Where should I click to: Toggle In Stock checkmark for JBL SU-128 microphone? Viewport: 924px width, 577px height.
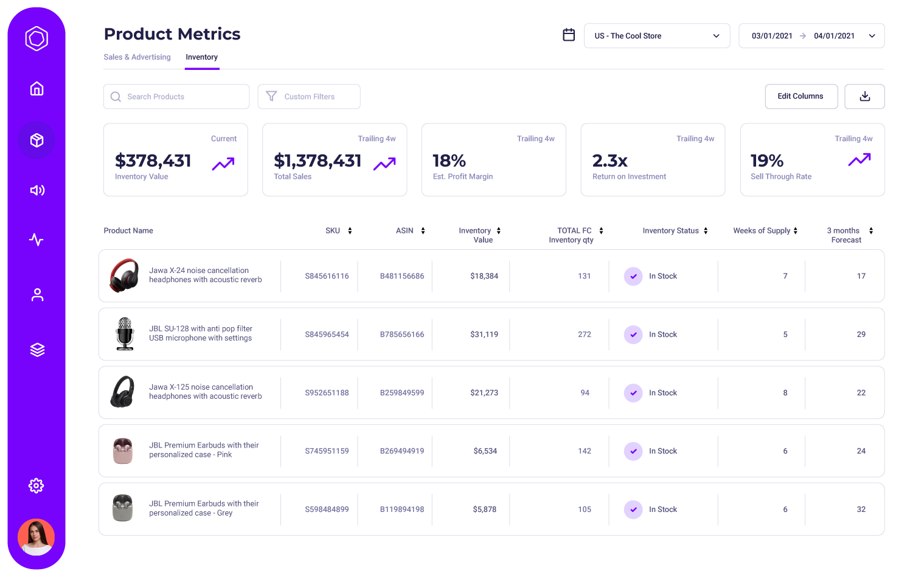click(x=633, y=334)
